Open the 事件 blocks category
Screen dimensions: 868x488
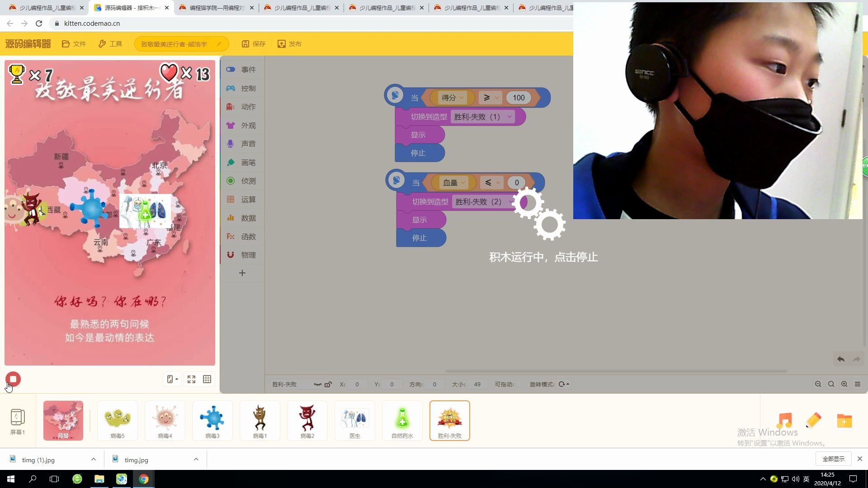[x=243, y=70]
